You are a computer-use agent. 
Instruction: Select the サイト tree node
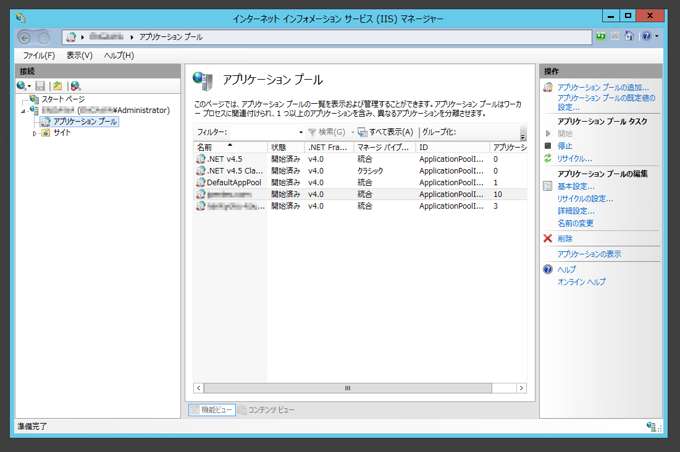coord(62,133)
